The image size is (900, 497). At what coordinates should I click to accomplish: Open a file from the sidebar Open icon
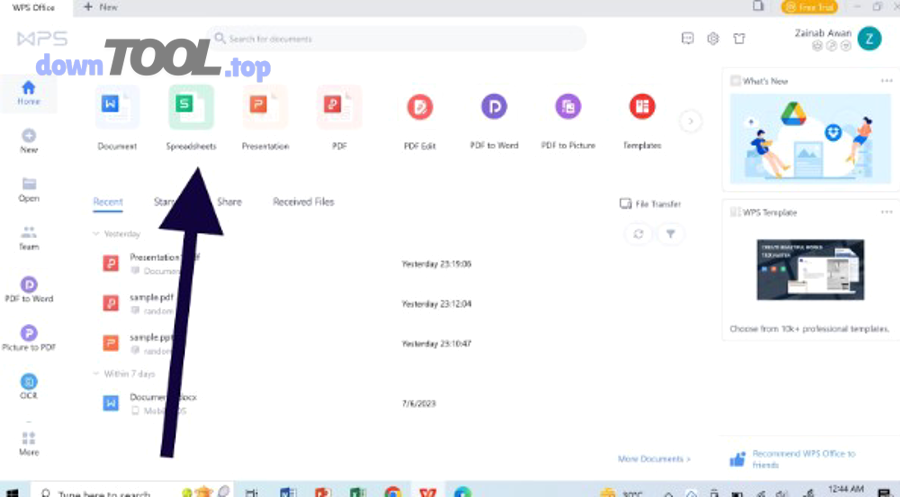pyautogui.click(x=29, y=190)
